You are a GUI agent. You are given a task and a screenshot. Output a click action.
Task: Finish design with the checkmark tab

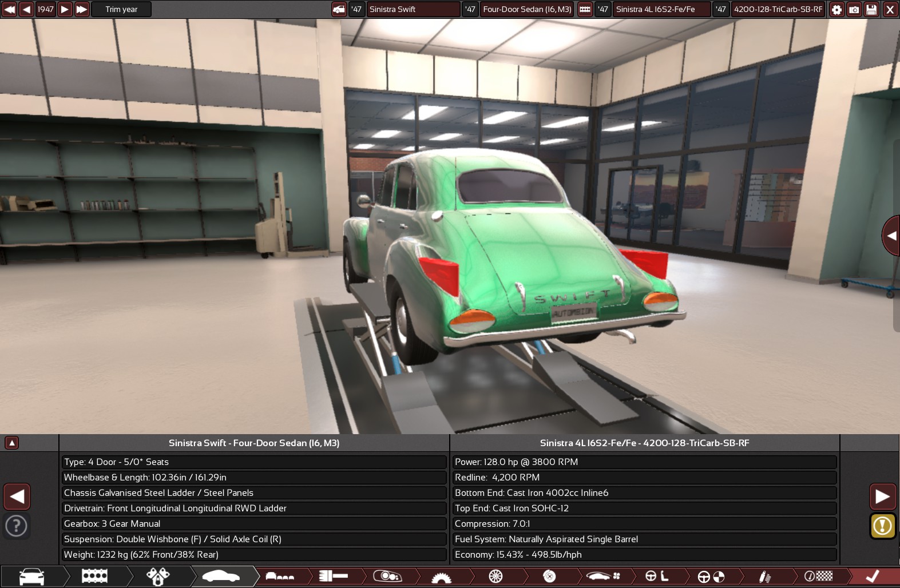pyautogui.click(x=872, y=576)
